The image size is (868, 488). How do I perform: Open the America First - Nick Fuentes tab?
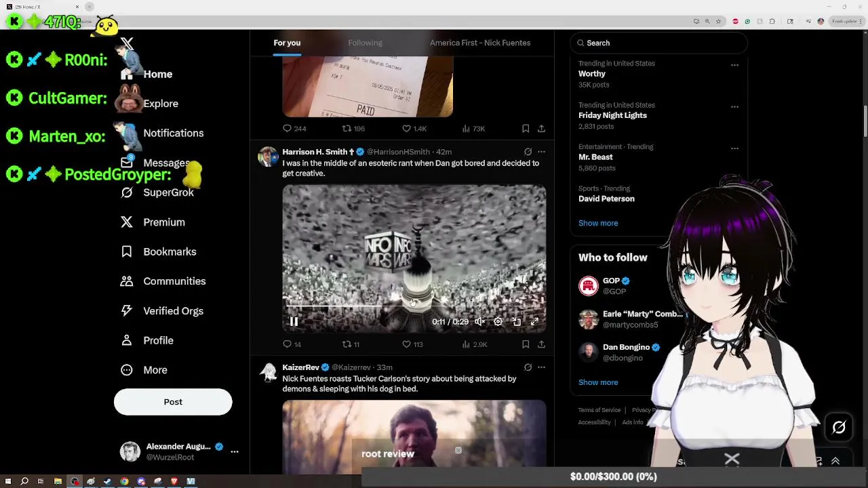click(480, 43)
